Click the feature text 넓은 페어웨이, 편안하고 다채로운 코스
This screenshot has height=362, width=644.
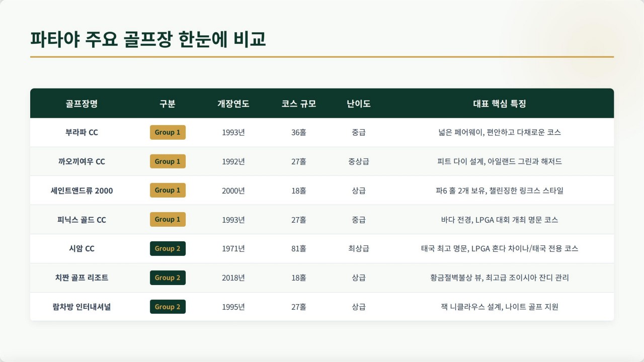pyautogui.click(x=500, y=133)
